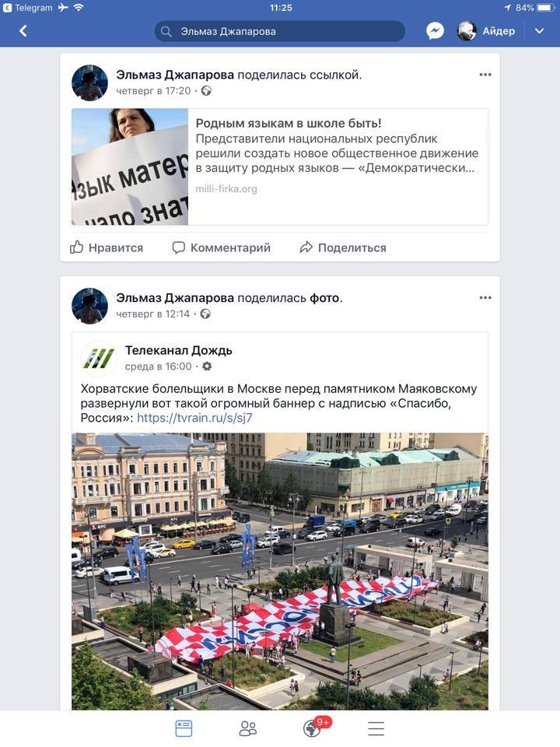560x747 pixels.
Task: Share the post using Поделиться
Action: pos(343,247)
